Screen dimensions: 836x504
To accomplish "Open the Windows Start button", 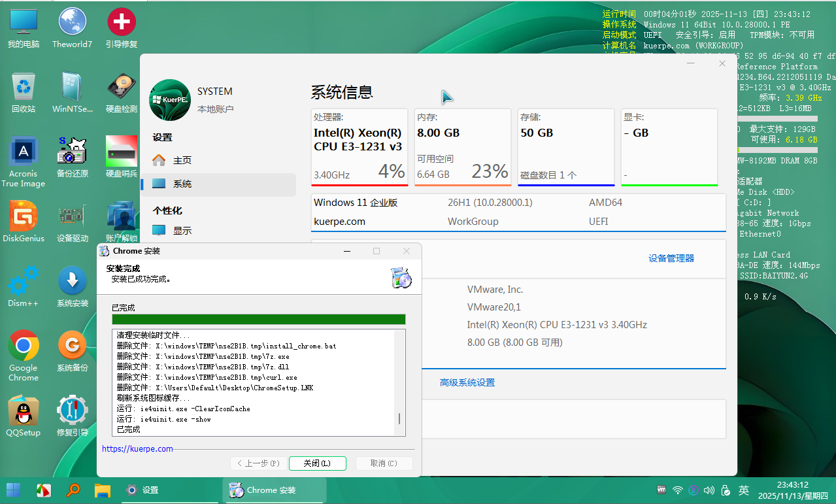I will (13, 490).
